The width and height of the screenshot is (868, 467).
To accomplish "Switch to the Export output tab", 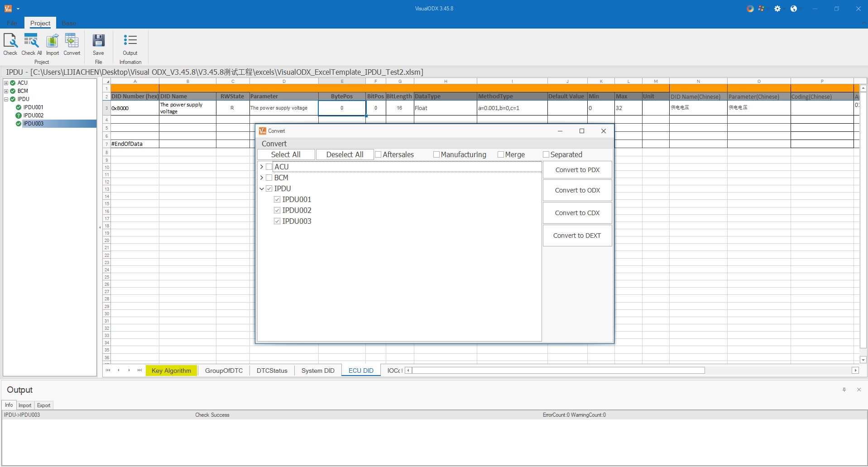I will [44, 405].
